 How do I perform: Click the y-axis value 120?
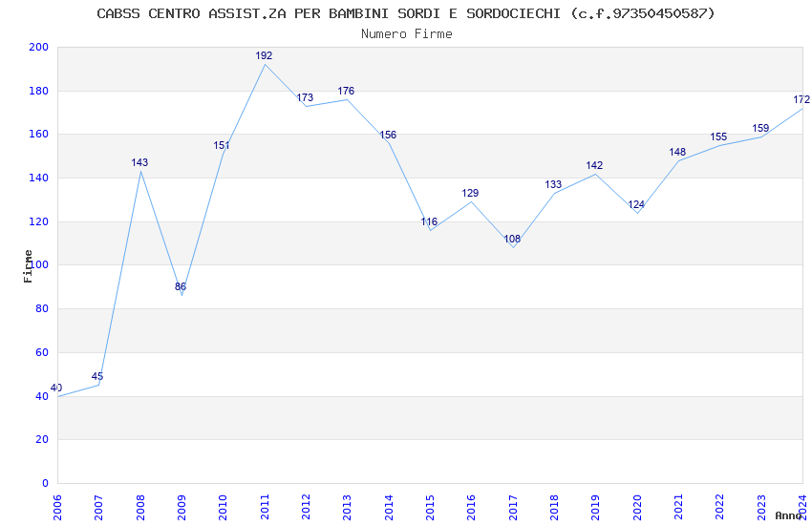tap(39, 221)
